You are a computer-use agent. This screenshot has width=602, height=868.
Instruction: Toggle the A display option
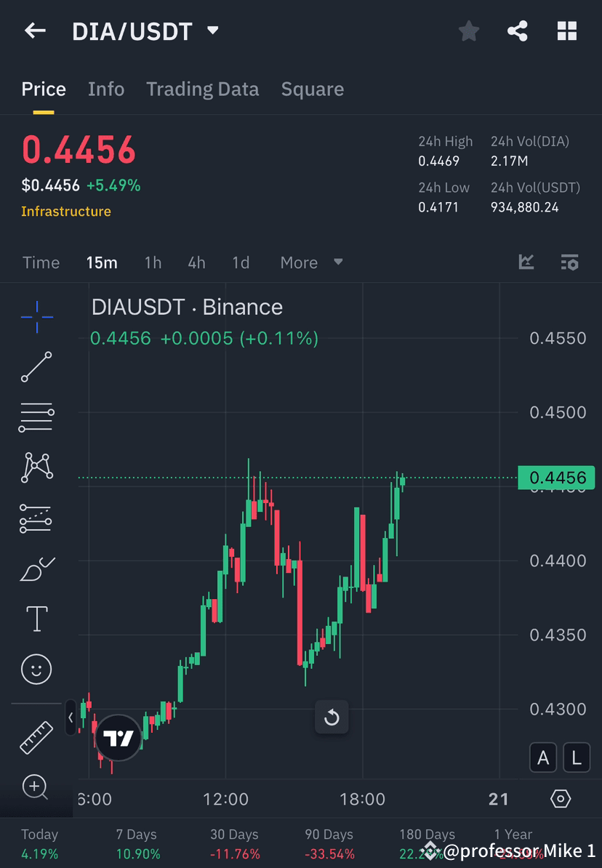(543, 758)
